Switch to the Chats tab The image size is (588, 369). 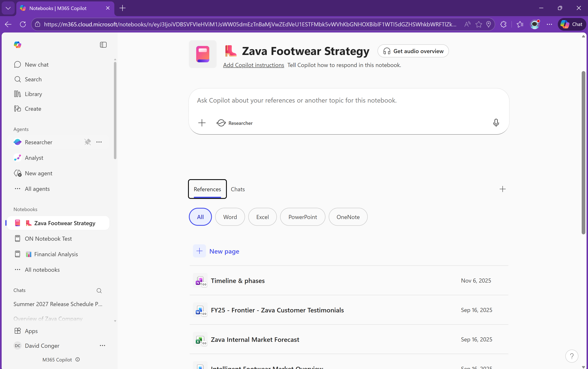(x=238, y=189)
